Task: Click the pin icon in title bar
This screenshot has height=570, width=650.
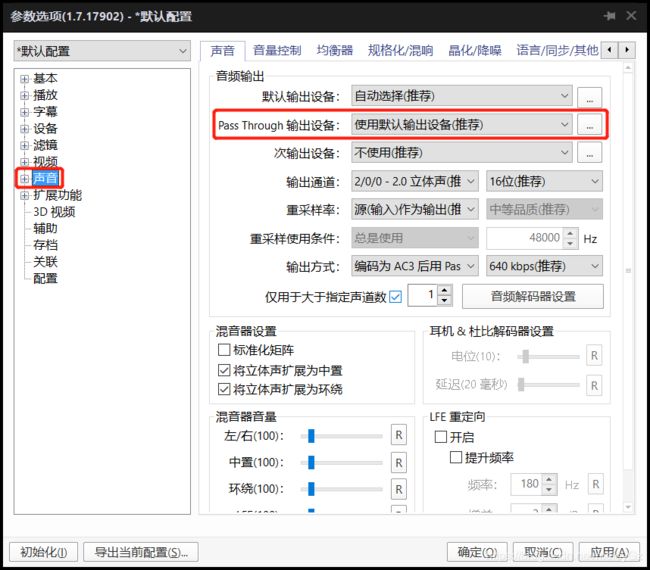Action: [x=609, y=16]
